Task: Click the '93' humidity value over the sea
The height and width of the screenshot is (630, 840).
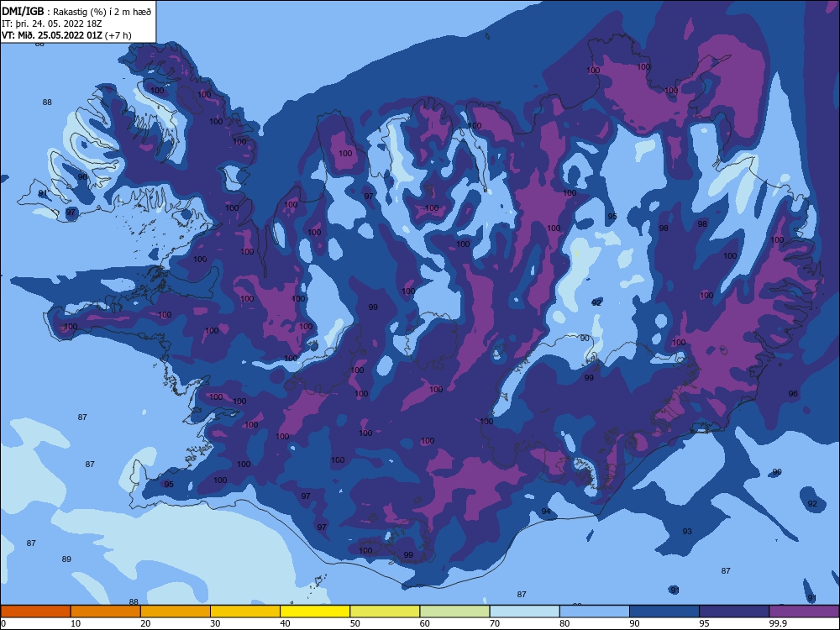Action: 687,532
